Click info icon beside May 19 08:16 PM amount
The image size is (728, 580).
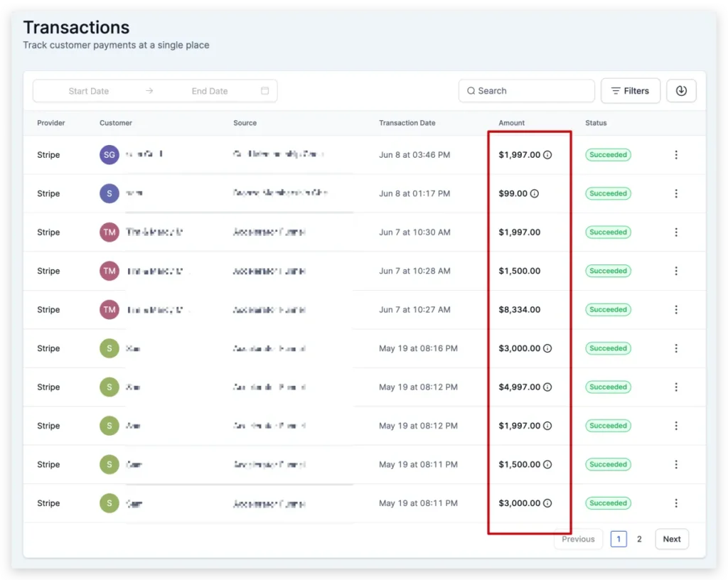547,348
